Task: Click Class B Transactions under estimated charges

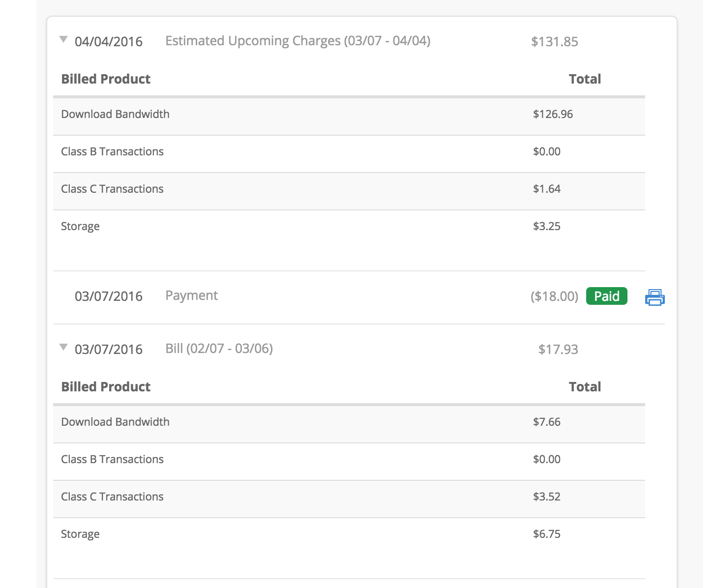Action: point(112,151)
